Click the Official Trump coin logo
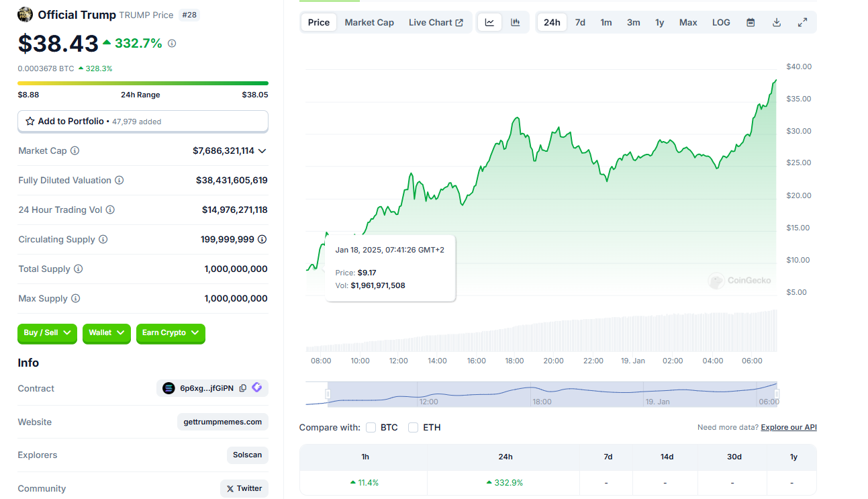The image size is (868, 499). (25, 14)
